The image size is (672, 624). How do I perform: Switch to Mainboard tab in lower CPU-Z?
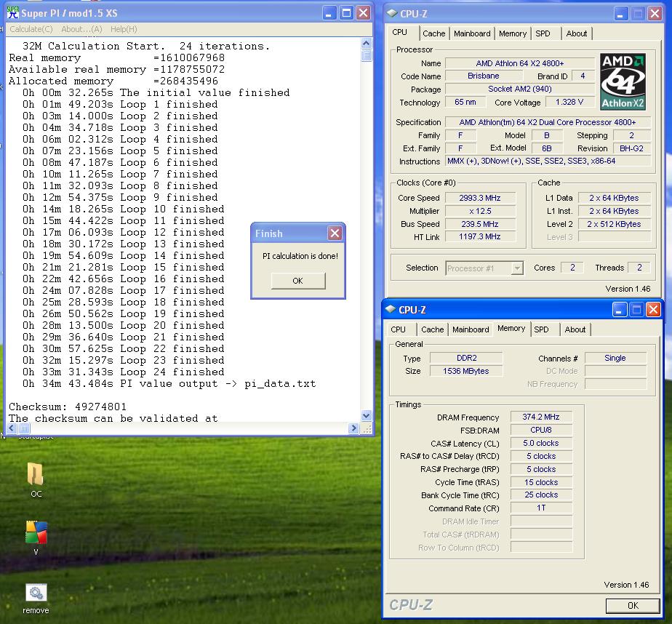point(470,329)
